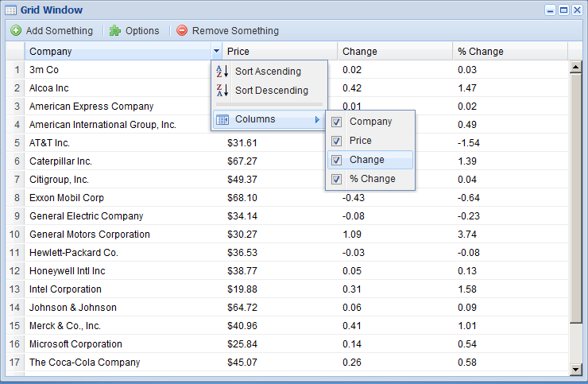This screenshot has width=588, height=384.
Task: Click the Options puzzle piece icon
Action: coord(115,31)
